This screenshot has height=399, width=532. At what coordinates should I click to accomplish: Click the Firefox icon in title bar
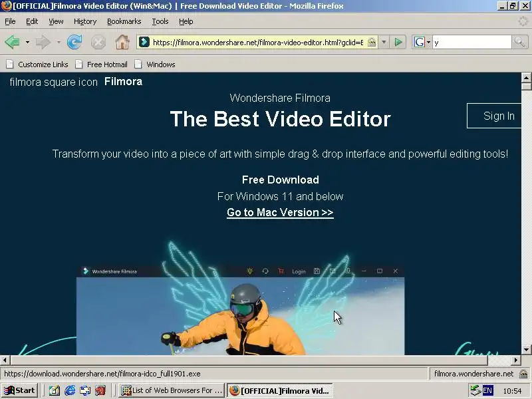click(x=6, y=6)
